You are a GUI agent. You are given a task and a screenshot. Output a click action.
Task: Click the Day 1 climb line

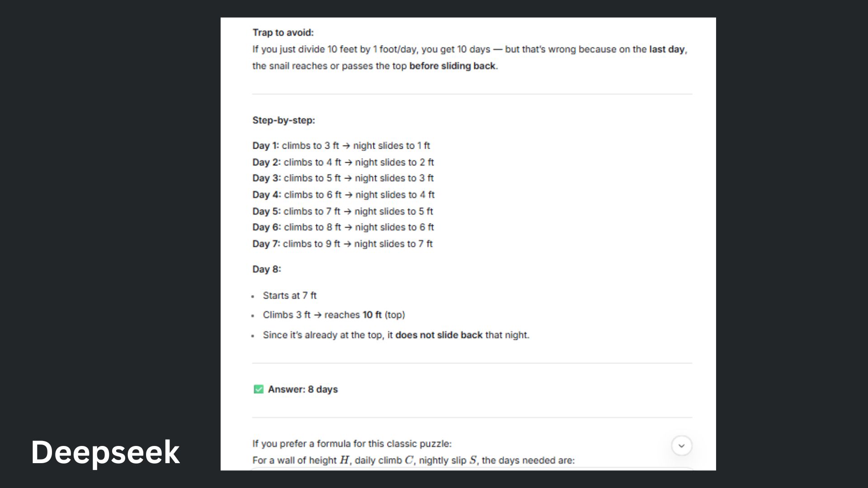point(341,145)
